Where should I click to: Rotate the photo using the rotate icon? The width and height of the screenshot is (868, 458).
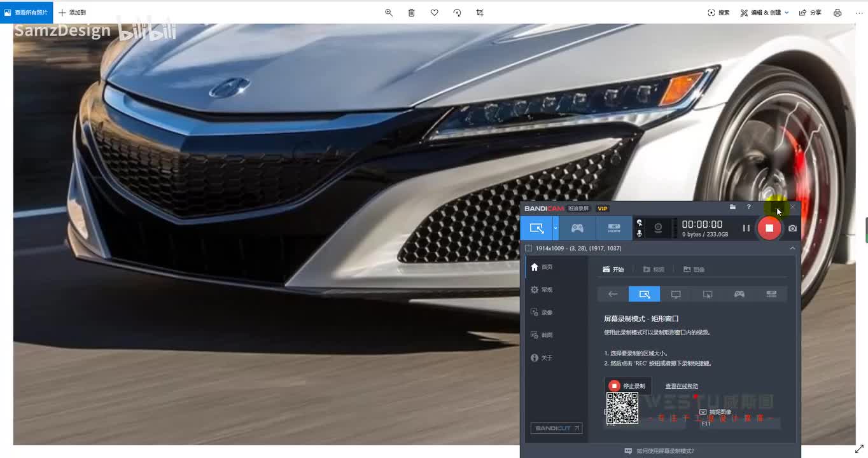coord(457,13)
